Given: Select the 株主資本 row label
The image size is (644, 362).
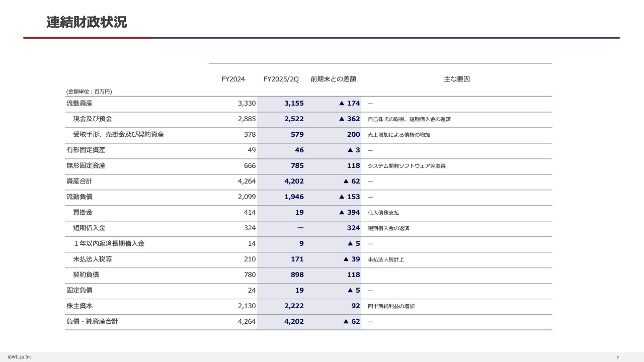Looking at the screenshot, I should coord(79,306).
